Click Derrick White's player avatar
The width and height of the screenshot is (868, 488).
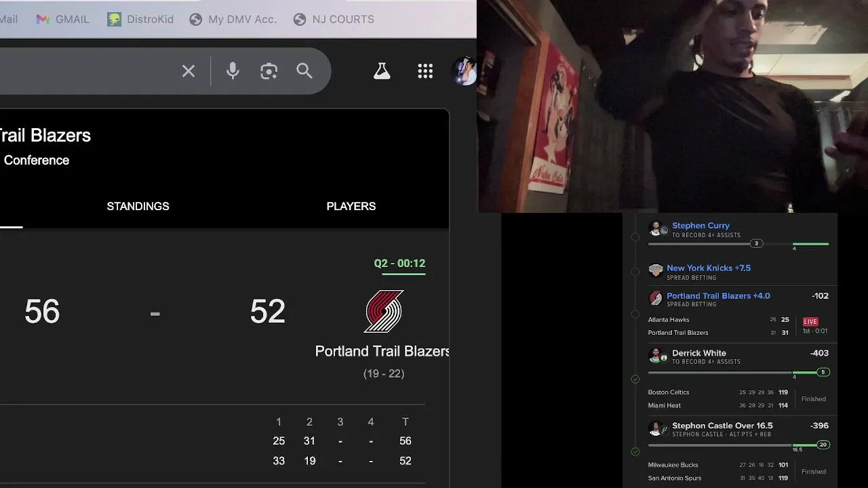point(655,356)
